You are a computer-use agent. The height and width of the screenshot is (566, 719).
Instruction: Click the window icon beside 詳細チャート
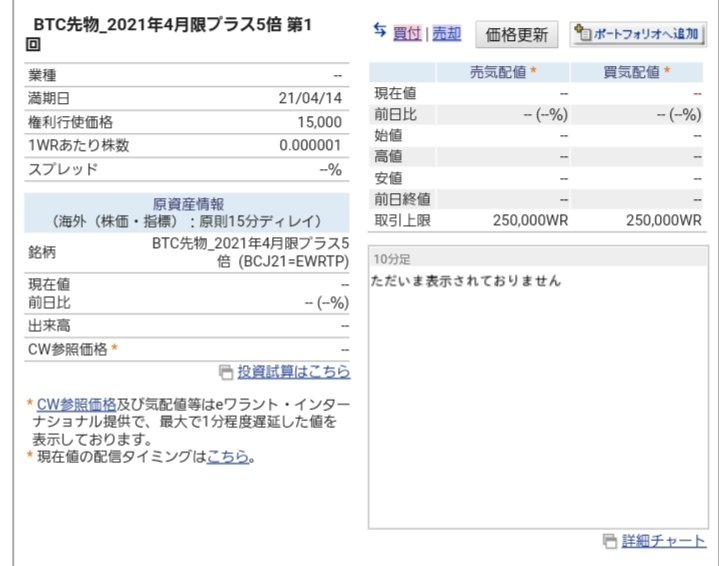coord(610,541)
